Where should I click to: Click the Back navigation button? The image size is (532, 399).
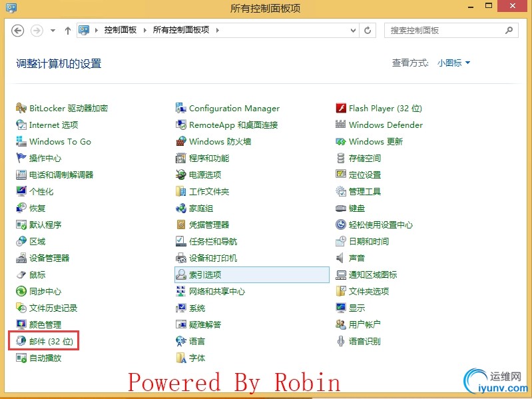[x=17, y=31]
